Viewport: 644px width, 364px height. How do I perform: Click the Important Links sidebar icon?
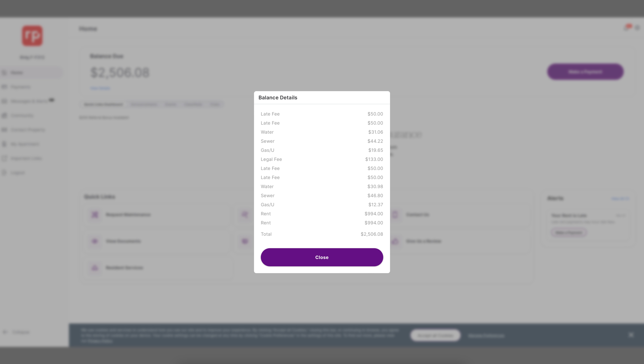pos(4,158)
